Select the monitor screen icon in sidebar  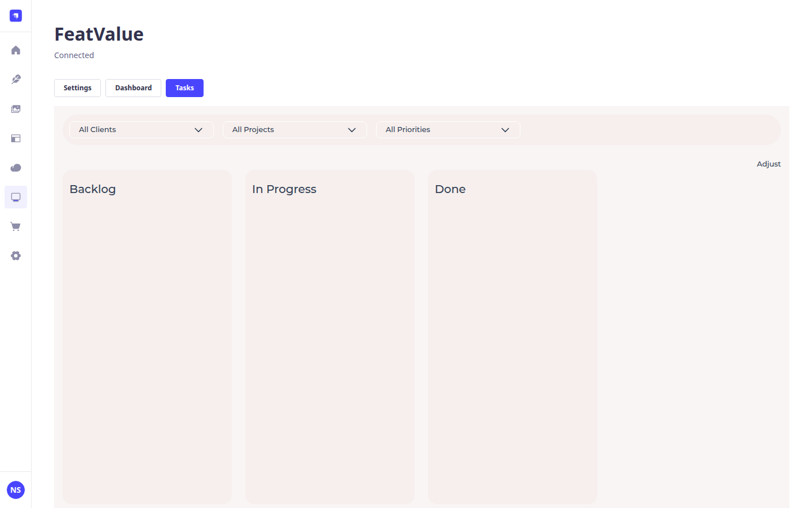tap(16, 197)
